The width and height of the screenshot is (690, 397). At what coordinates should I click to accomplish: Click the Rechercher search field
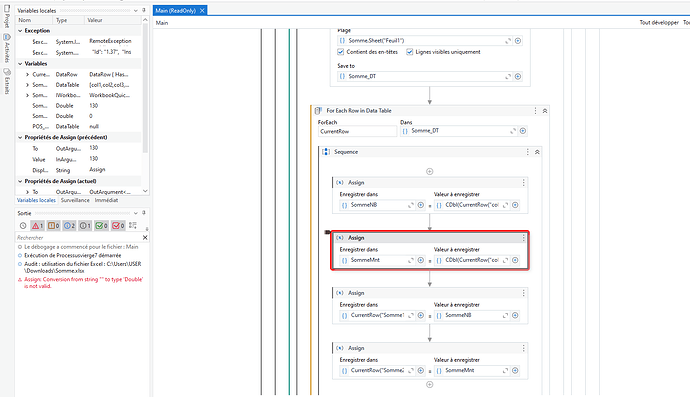click(78, 238)
